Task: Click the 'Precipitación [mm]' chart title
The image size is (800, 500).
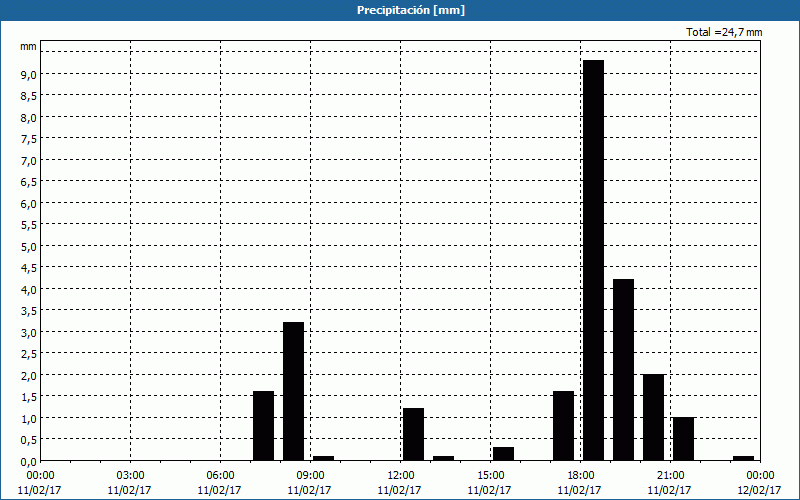Action: click(x=411, y=10)
